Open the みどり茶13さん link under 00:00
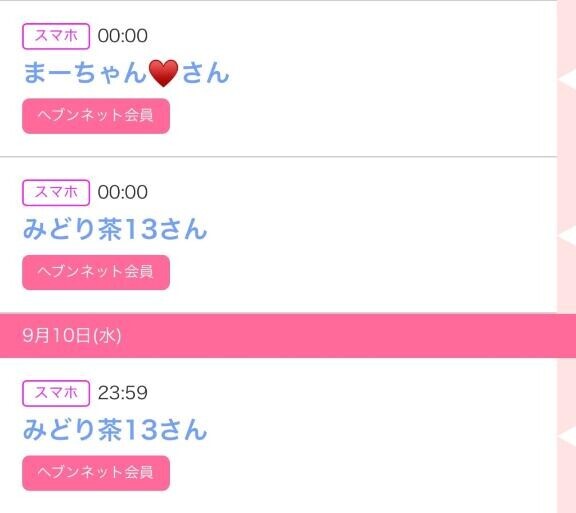This screenshot has width=576, height=513. coord(115,229)
